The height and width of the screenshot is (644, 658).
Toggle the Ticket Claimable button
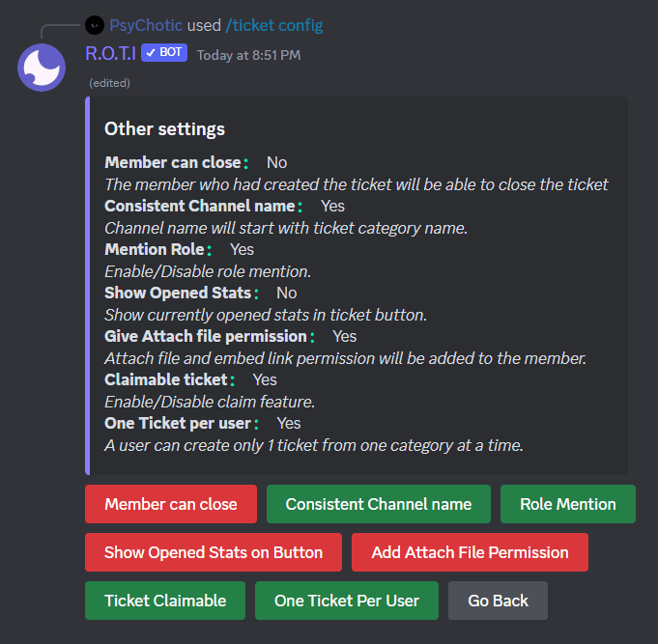click(165, 601)
